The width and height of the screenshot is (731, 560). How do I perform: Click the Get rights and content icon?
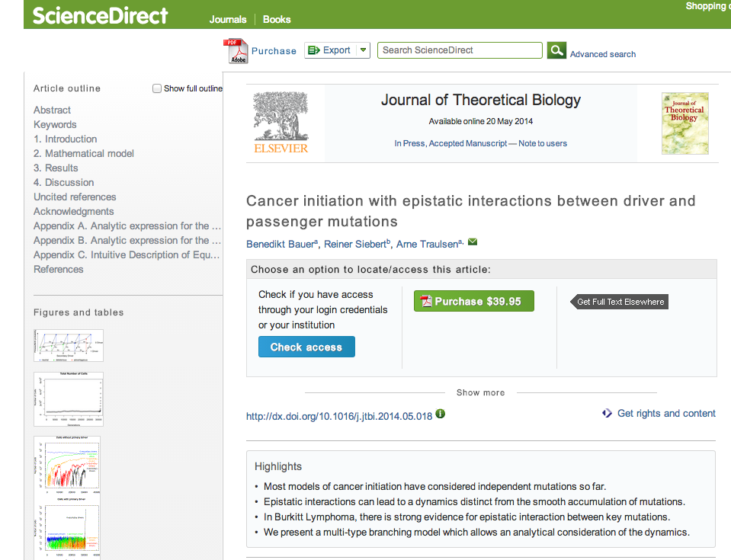tap(607, 413)
